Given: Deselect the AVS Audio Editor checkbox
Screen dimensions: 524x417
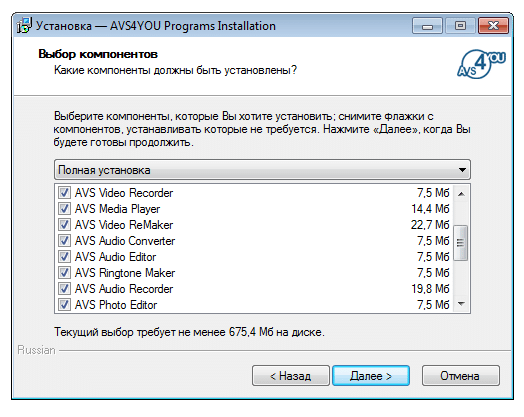Looking at the screenshot, I should tap(64, 257).
